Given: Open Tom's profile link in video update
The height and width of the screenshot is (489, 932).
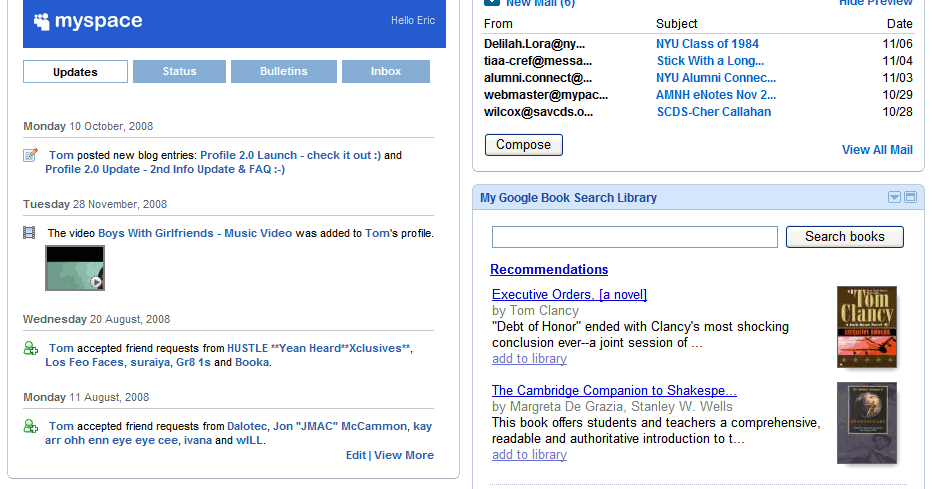Looking at the screenshot, I should pos(377,234).
